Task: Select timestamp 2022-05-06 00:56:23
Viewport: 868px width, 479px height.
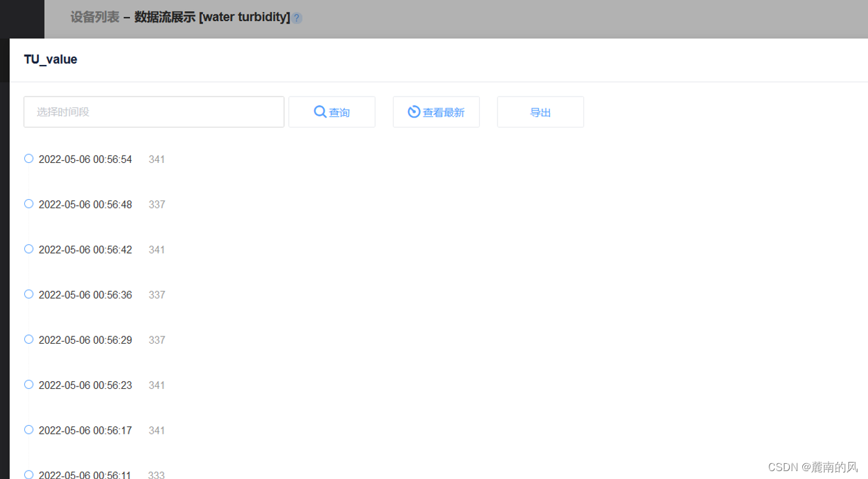Action: point(85,386)
